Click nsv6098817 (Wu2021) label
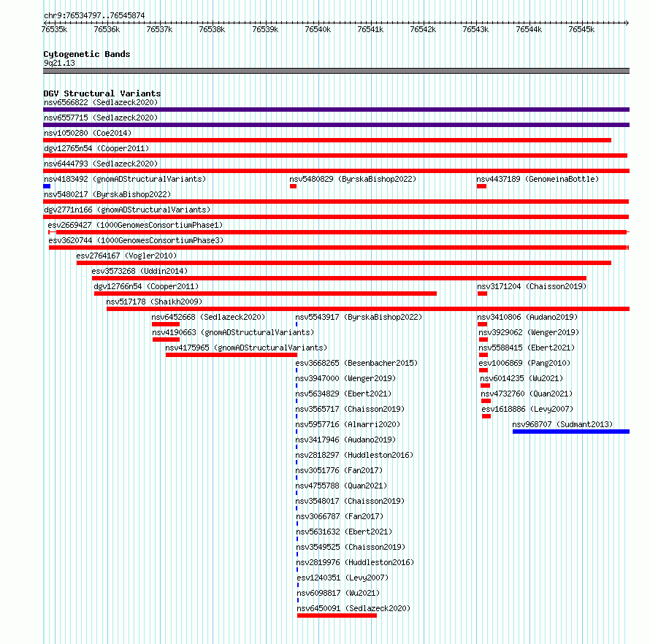 click(x=339, y=593)
